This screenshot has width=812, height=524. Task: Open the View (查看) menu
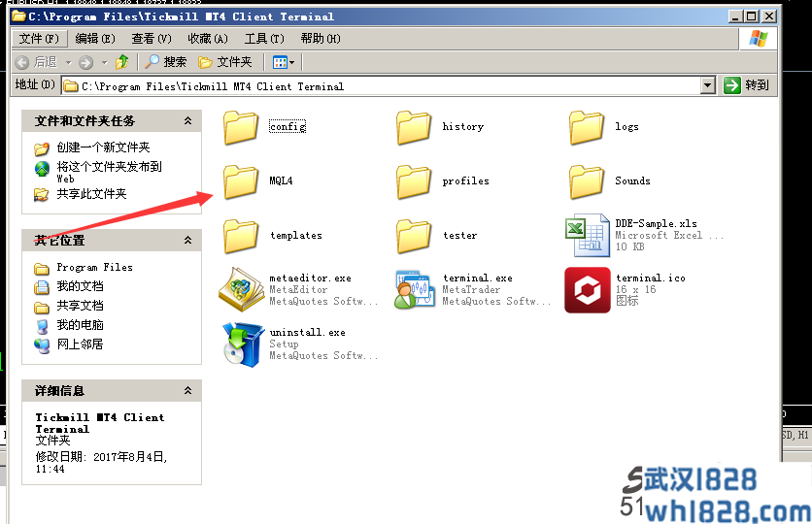[152, 39]
